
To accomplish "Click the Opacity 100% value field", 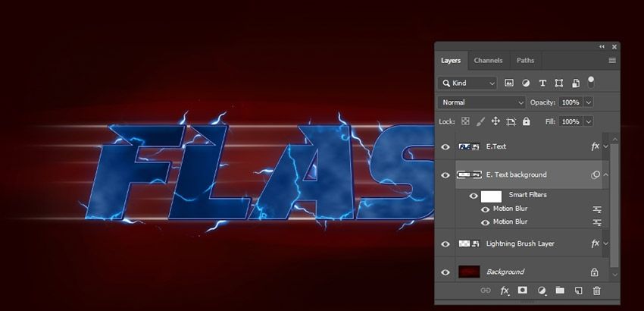I will click(x=571, y=102).
